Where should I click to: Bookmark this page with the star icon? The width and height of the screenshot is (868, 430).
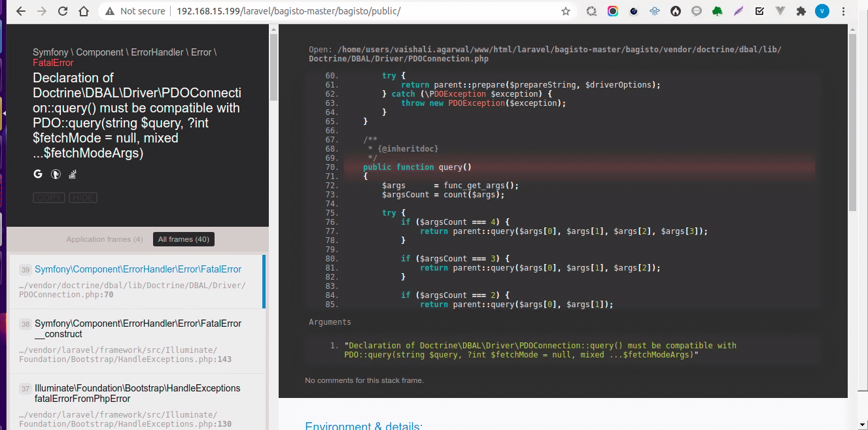point(566,11)
